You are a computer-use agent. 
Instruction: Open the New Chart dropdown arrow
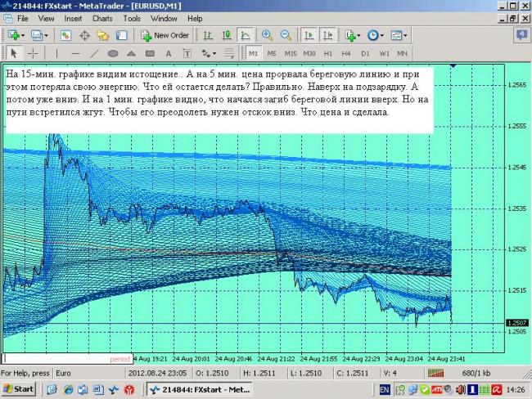23,35
